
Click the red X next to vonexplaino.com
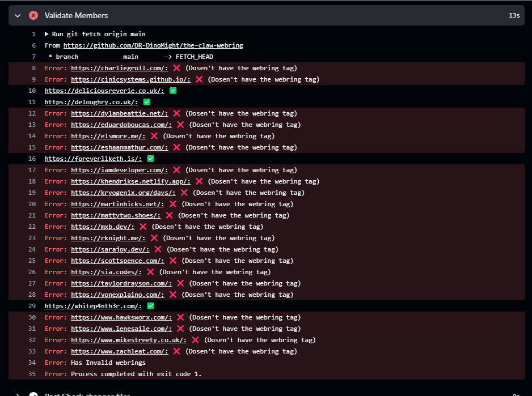click(173, 295)
